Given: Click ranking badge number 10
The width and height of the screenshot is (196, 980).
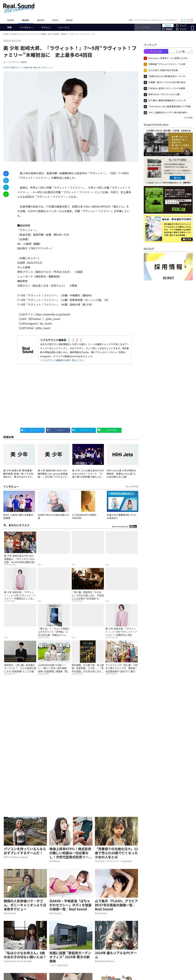Looking at the screenshot, I should coord(145,113).
